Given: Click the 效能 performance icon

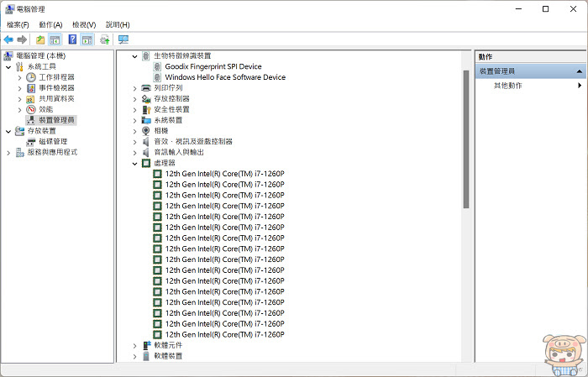Looking at the screenshot, I should (31, 109).
